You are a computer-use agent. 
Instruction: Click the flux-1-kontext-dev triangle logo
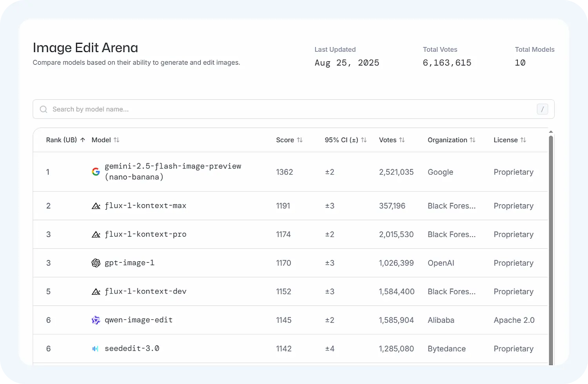point(96,292)
